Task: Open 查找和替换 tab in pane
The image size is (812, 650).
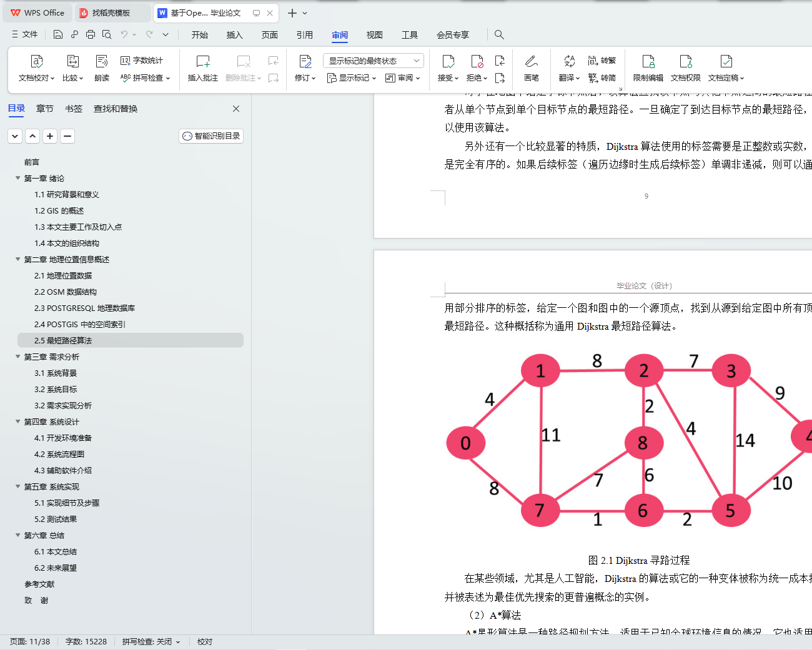Action: coord(116,109)
